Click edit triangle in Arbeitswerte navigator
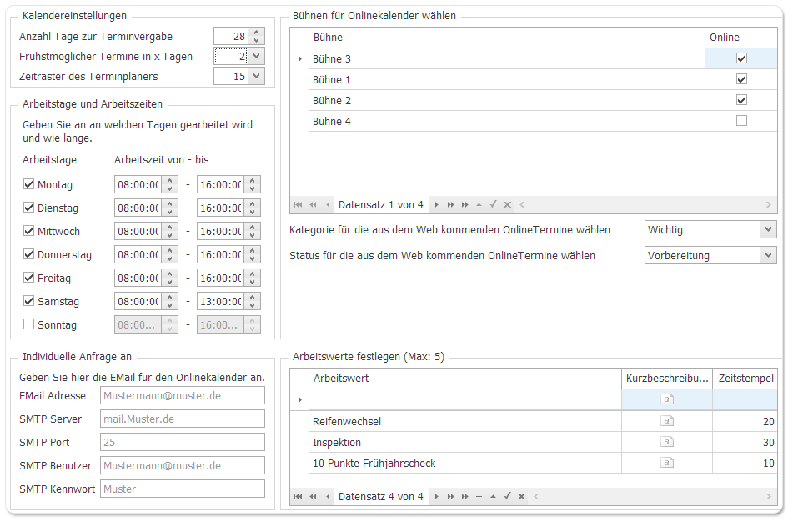 pyautogui.click(x=493, y=497)
